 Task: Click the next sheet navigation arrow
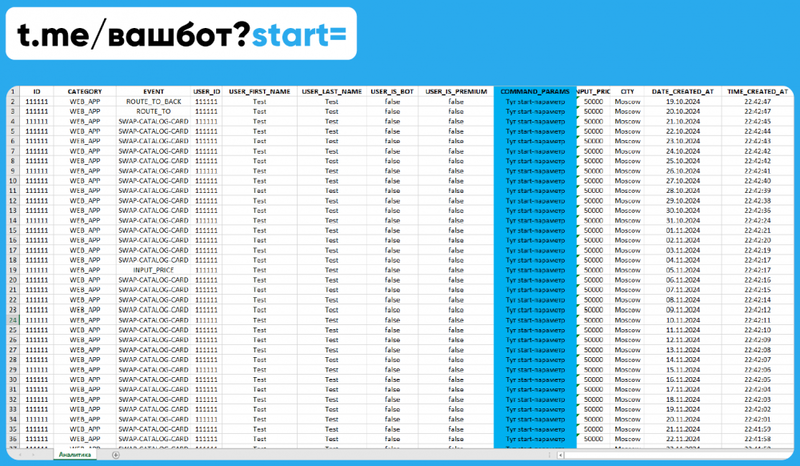[x=34, y=455]
